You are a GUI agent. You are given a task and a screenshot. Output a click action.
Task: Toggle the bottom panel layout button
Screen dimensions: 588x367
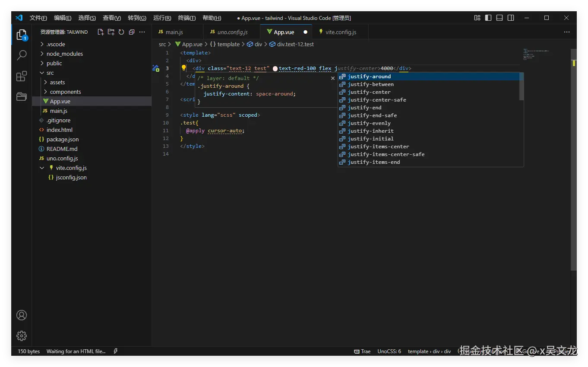499,18
